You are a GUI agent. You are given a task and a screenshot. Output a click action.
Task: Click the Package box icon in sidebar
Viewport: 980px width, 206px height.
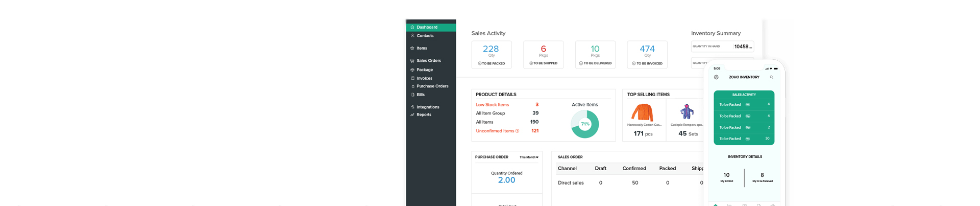pos(412,70)
